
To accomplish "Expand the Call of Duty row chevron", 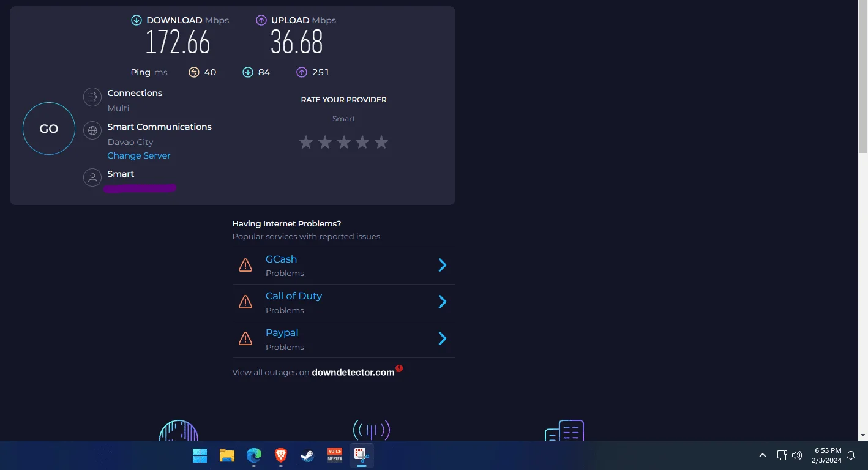I will coord(443,302).
